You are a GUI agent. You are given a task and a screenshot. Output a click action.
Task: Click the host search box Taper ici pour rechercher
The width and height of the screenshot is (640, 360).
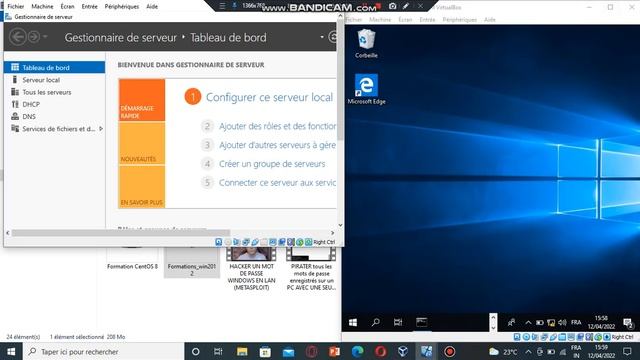pyautogui.click(x=103, y=351)
